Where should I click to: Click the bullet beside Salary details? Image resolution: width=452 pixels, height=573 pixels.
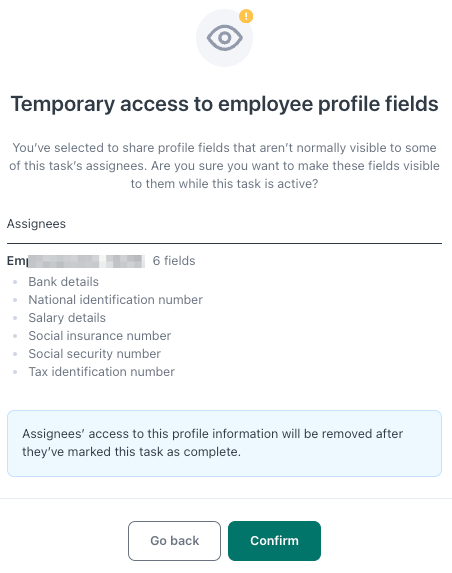point(15,318)
